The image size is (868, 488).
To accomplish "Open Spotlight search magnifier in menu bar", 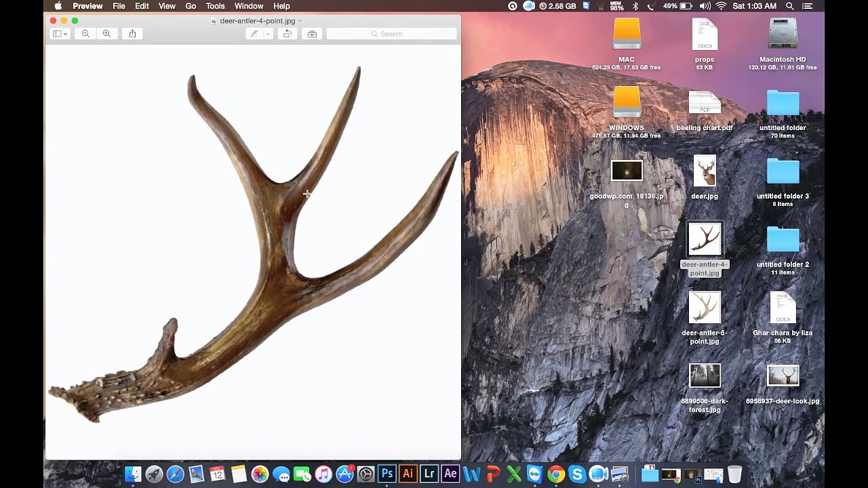I will (790, 6).
